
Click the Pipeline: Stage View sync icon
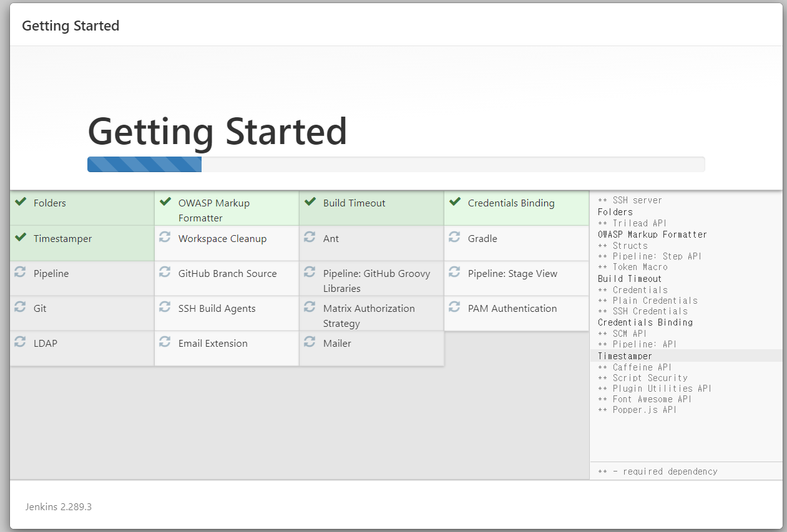(454, 272)
